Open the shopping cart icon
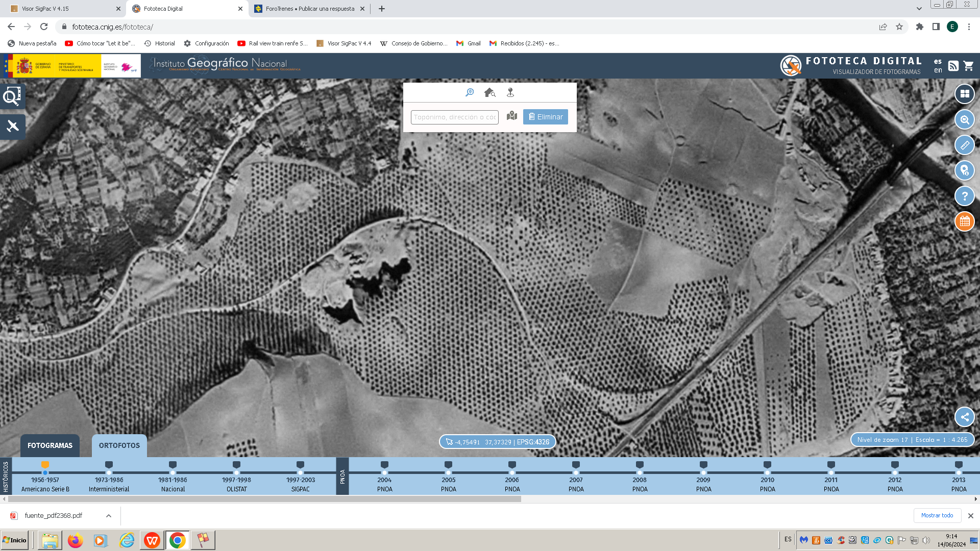The height and width of the screenshot is (551, 980). point(968,66)
